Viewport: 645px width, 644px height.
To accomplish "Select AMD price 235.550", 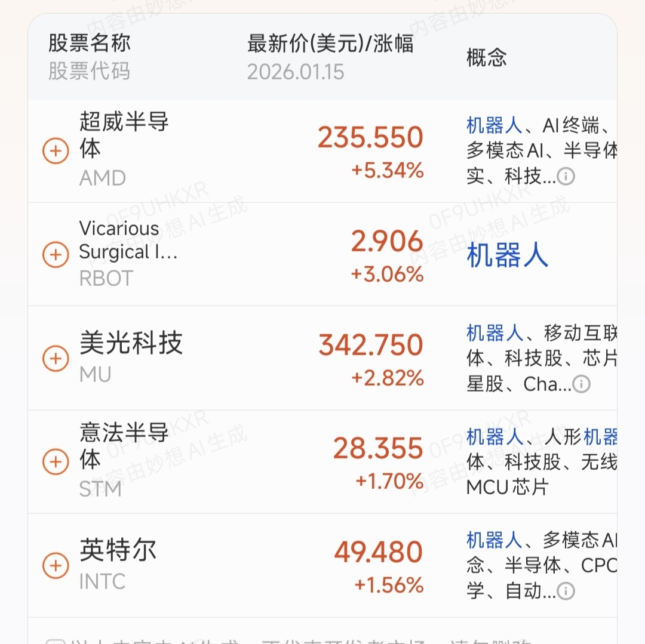I will point(370,137).
